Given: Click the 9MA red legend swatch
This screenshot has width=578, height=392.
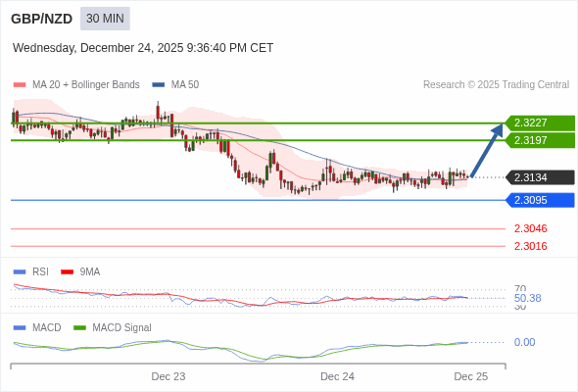Looking at the screenshot, I should pyautogui.click(x=67, y=272).
